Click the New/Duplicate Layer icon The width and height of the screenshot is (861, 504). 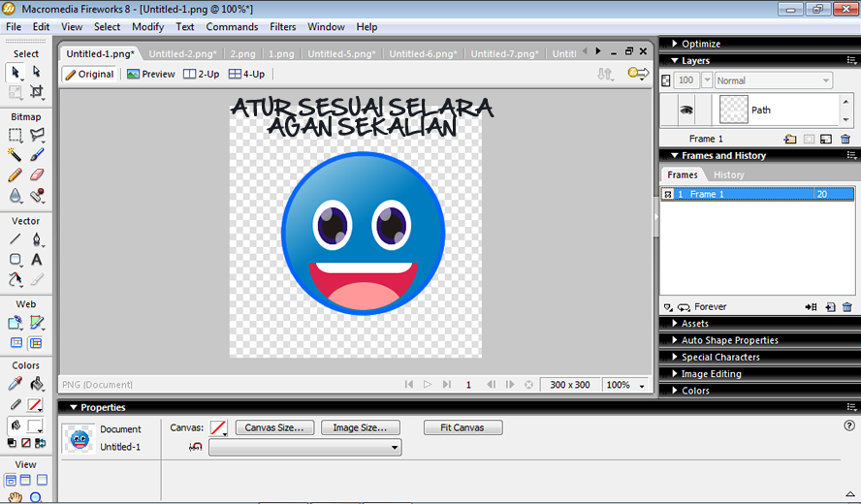coord(790,139)
